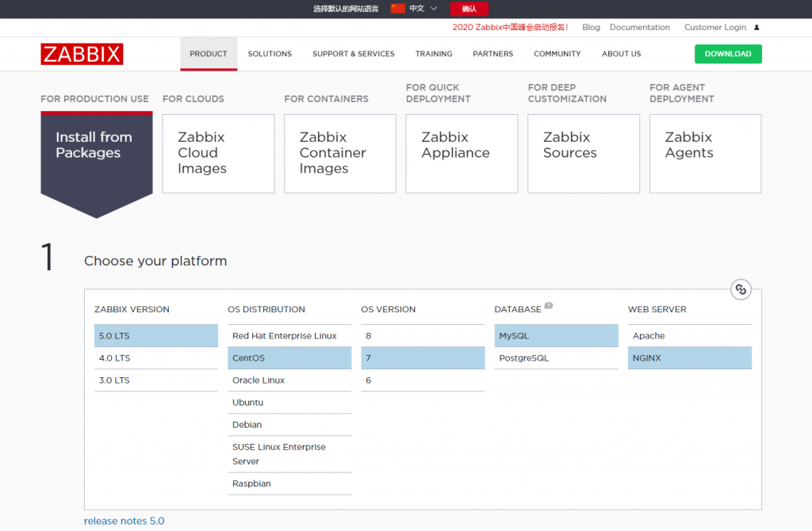The width and height of the screenshot is (812, 531).
Task: Open the COMMUNITY menu
Action: (x=557, y=54)
